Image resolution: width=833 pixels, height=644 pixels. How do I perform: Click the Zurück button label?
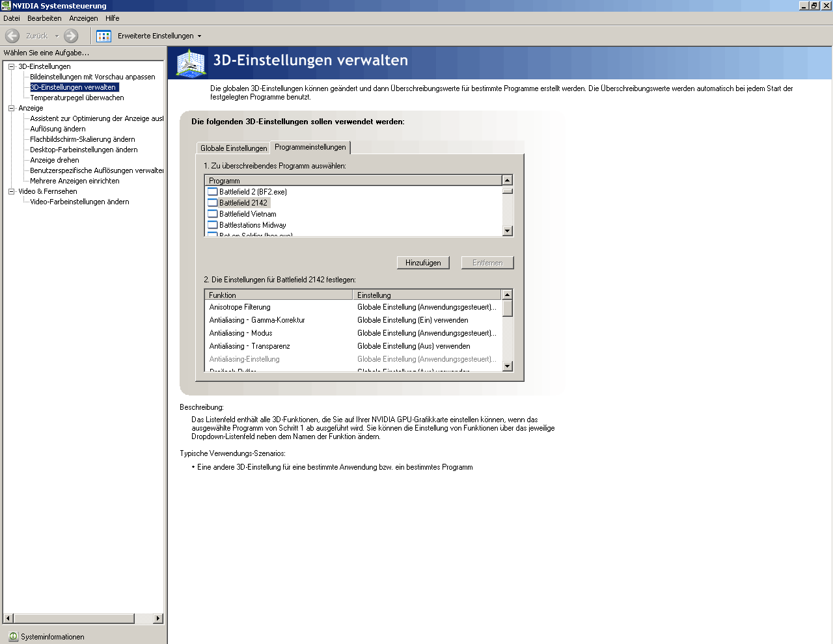[x=37, y=36]
